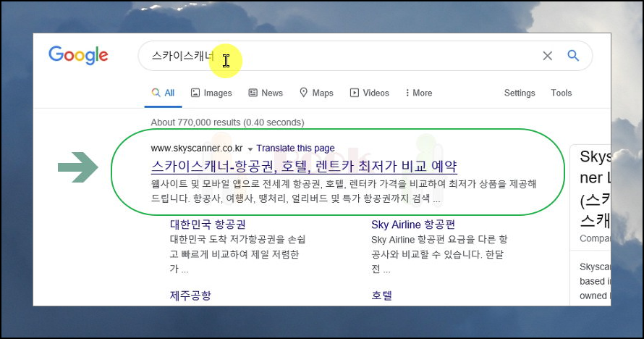
Task: Click the blue magnifier search icon
Action: point(573,56)
